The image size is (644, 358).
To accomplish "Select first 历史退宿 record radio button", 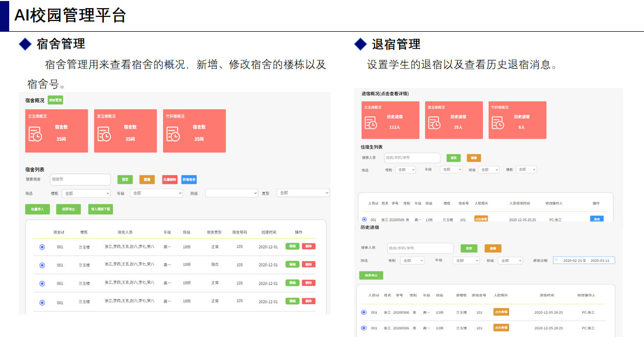I will [x=363, y=312].
